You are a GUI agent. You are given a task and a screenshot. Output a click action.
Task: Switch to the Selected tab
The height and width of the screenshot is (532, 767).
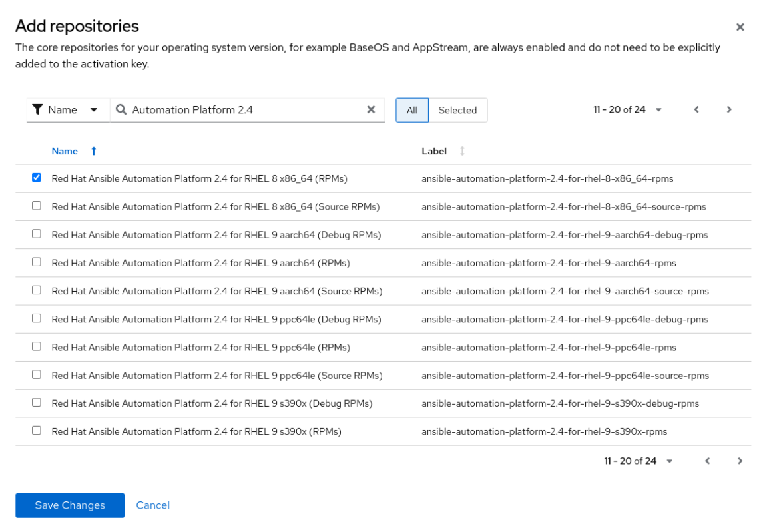pos(457,111)
